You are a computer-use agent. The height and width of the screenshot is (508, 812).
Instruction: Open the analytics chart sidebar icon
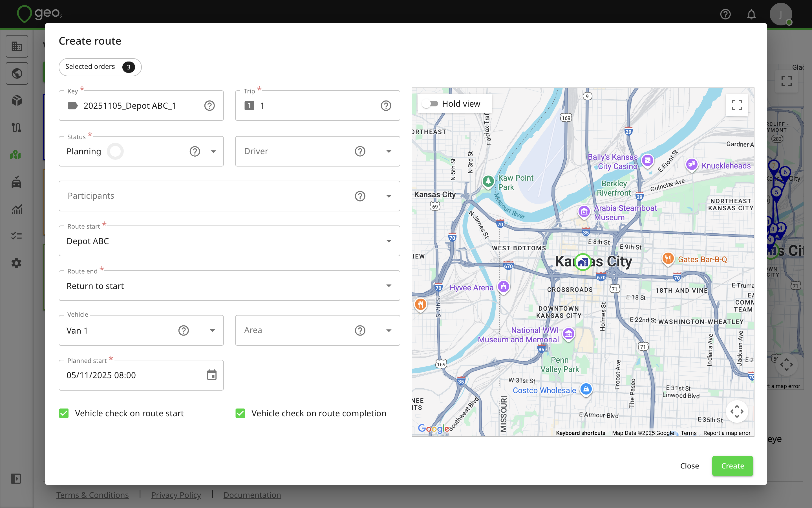pyautogui.click(x=17, y=209)
